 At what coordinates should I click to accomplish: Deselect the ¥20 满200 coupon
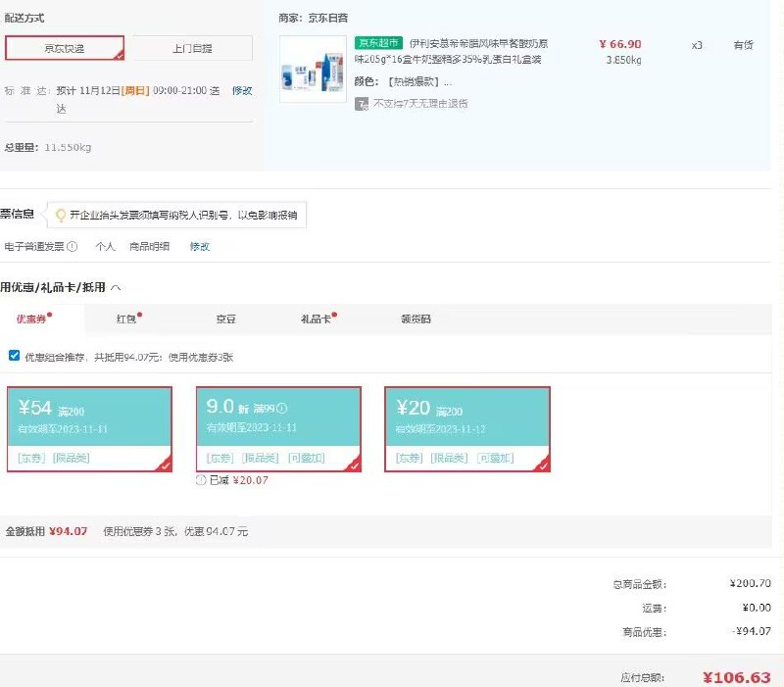click(x=467, y=429)
